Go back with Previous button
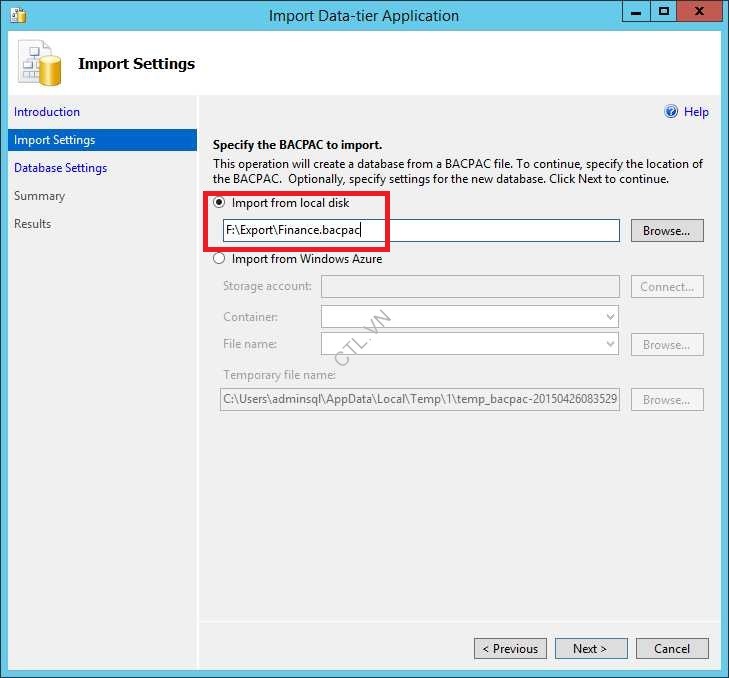 tap(510, 649)
